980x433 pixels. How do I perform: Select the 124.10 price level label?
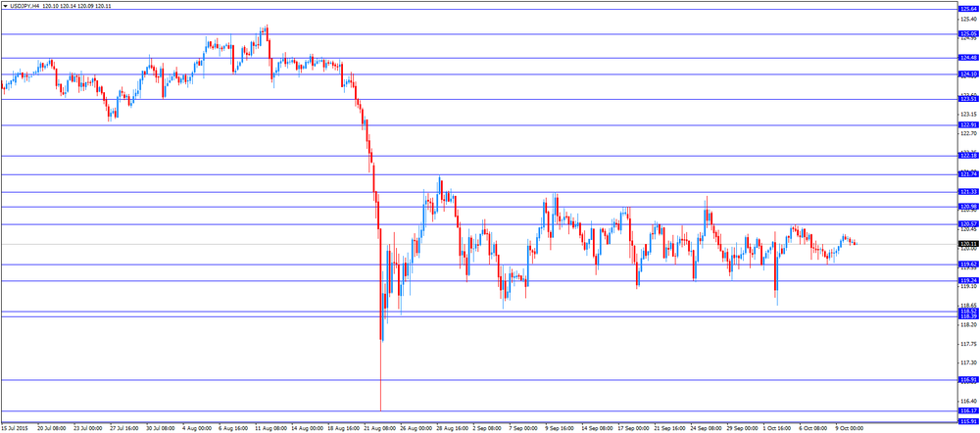click(x=968, y=74)
